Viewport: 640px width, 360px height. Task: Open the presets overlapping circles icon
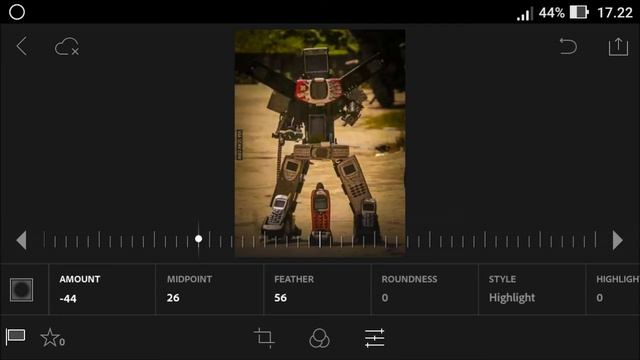coord(319,338)
